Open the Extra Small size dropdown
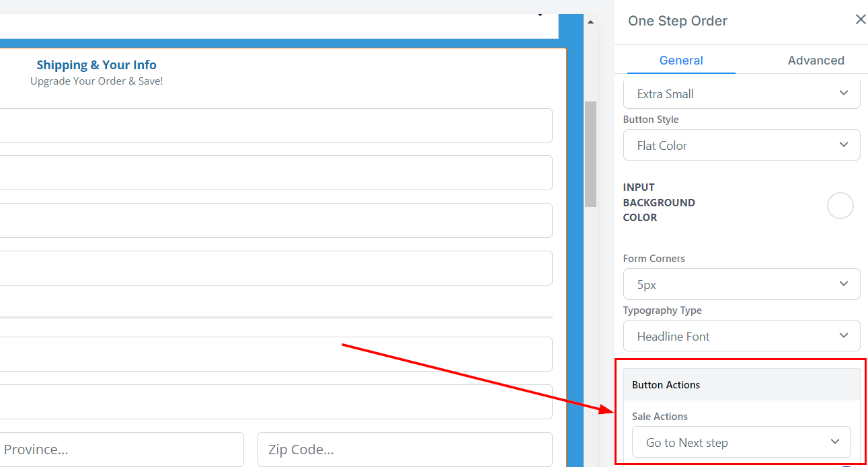This screenshot has height=467, width=868. (741, 94)
